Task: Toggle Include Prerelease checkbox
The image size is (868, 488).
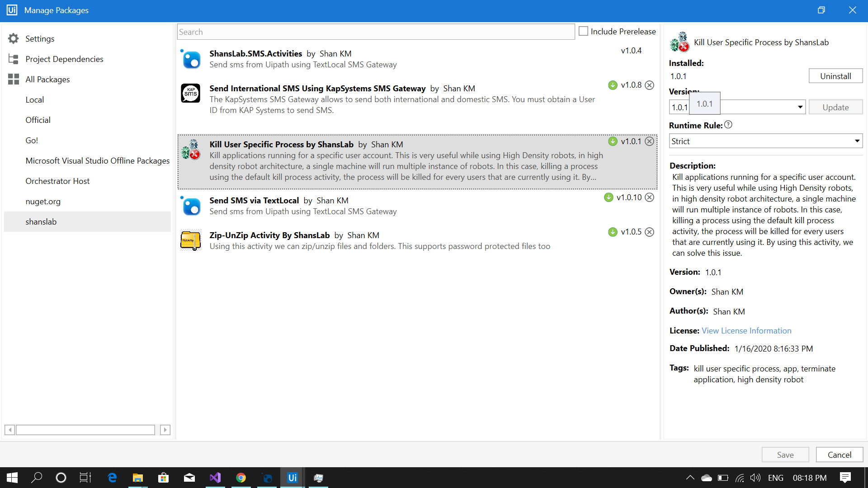Action: [584, 31]
